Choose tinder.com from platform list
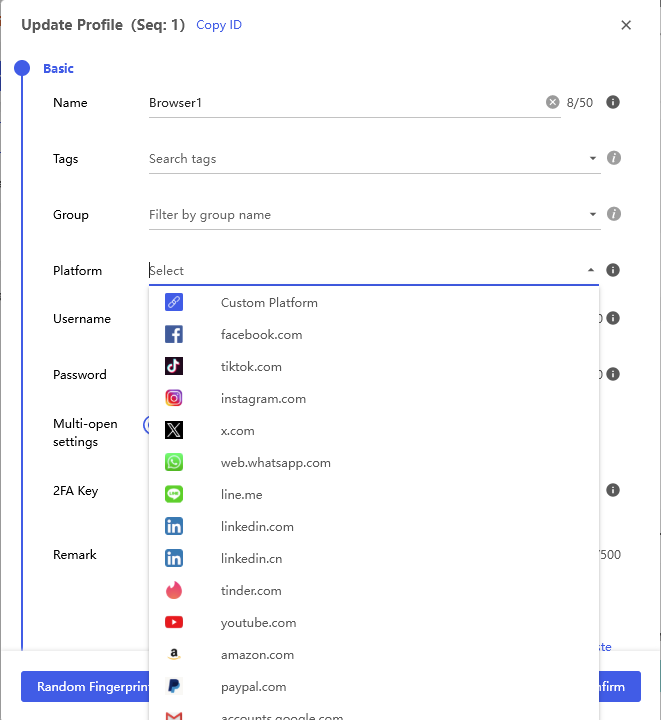Screen dimensions: 661x720 pyautogui.click(x=374, y=590)
